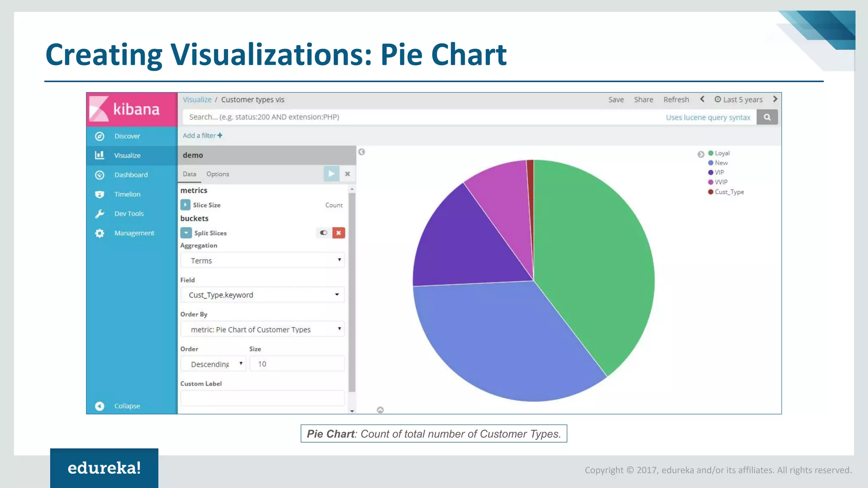Click the Count metric label
Image resolution: width=868 pixels, height=488 pixels.
[334, 205]
